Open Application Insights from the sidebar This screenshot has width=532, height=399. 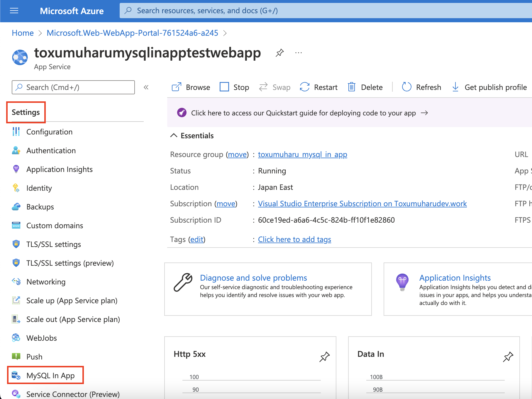pyautogui.click(x=59, y=169)
